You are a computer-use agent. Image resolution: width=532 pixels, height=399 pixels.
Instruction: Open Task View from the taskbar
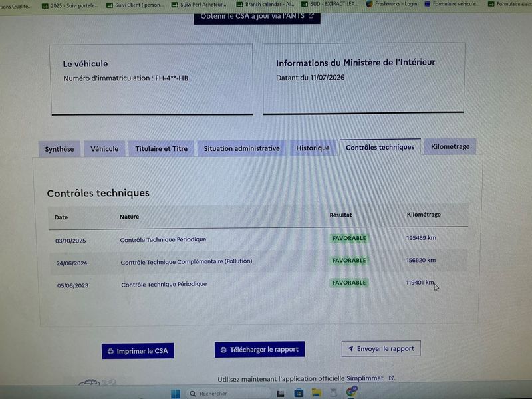click(281, 394)
